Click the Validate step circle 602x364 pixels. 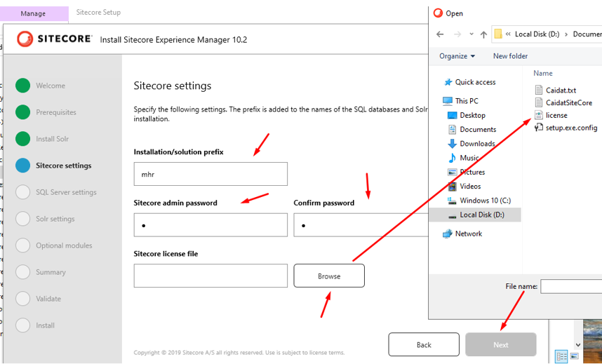(x=22, y=299)
